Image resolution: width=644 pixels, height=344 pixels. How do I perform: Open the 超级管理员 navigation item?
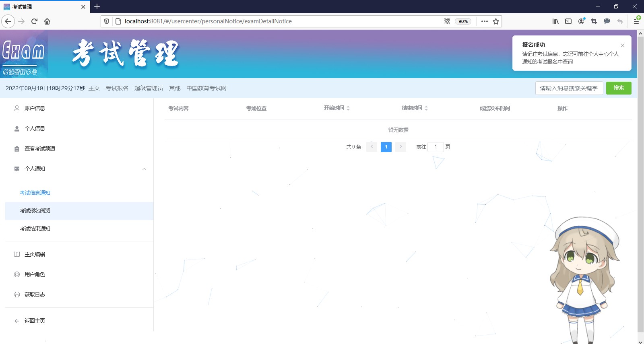click(149, 88)
